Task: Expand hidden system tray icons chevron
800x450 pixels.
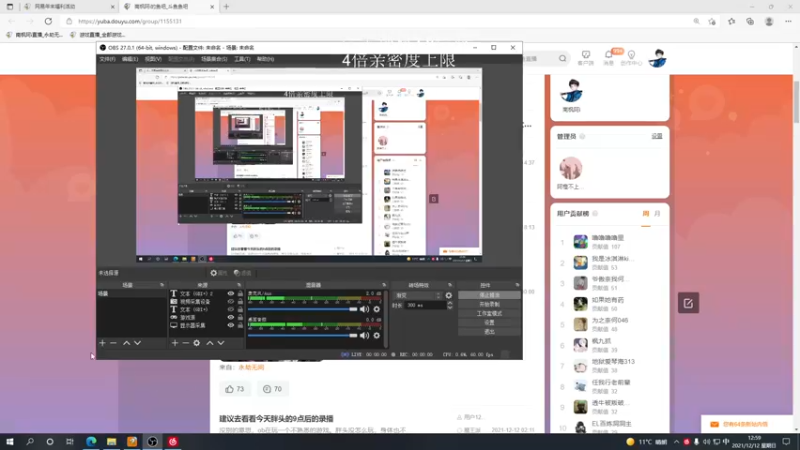Action: [x=676, y=442]
